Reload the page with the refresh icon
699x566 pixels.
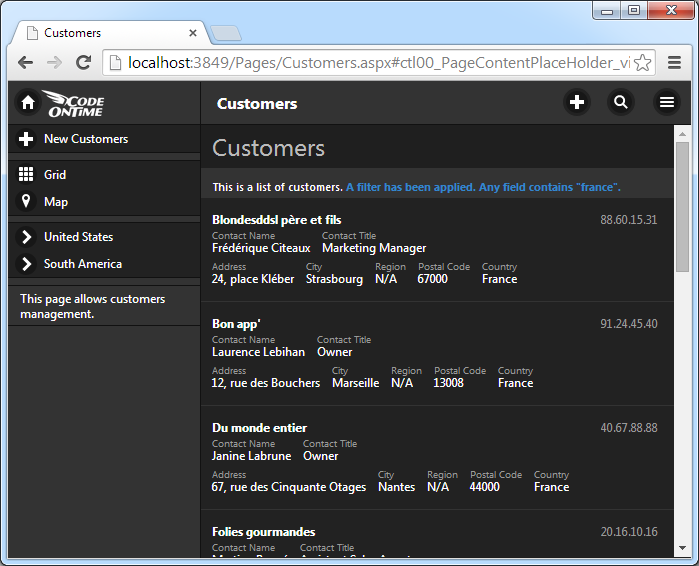click(84, 63)
